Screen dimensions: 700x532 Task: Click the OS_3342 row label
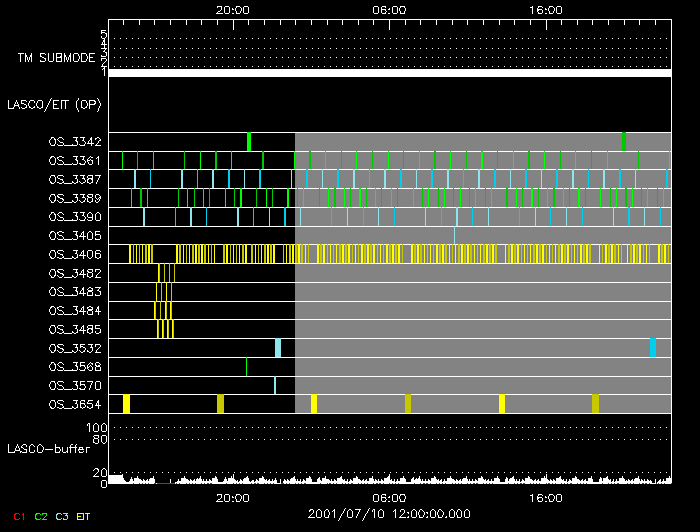[74, 142]
